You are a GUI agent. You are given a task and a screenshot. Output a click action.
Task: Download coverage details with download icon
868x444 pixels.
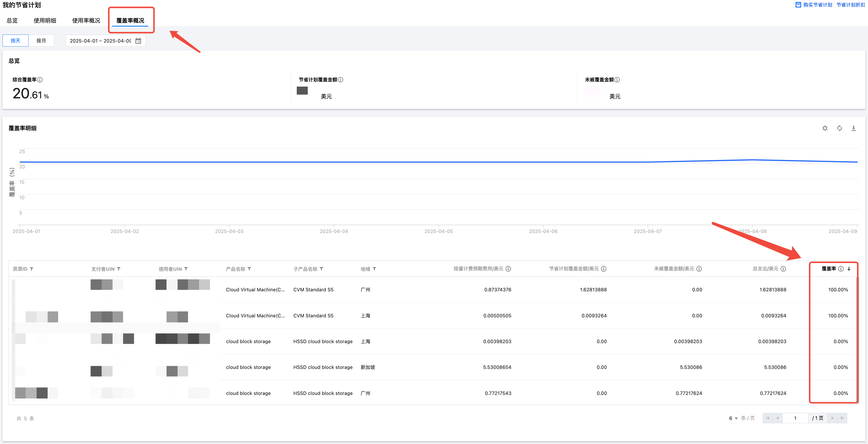coord(853,128)
